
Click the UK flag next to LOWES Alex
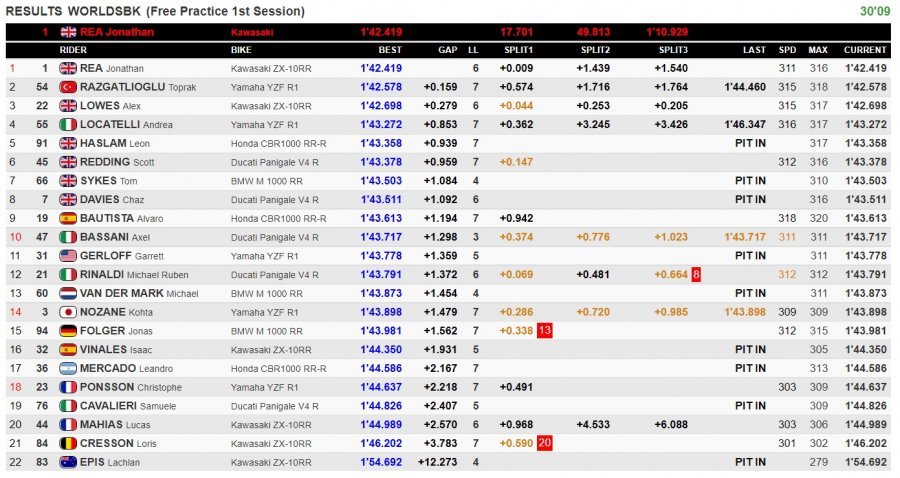pos(68,106)
